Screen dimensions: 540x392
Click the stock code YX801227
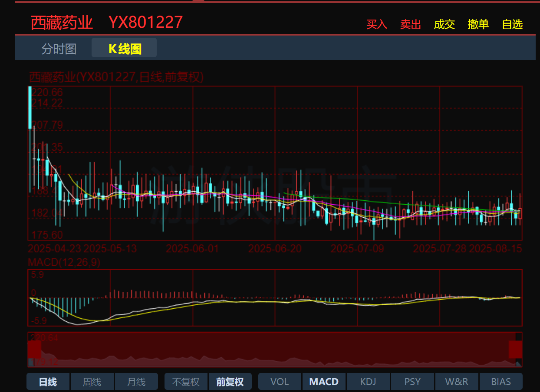tap(145, 22)
